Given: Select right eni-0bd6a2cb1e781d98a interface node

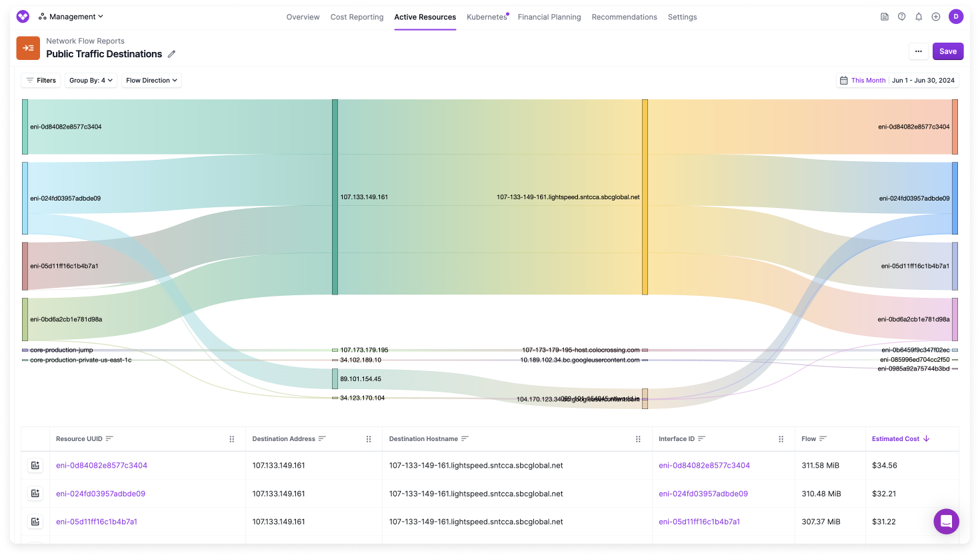Looking at the screenshot, I should (x=955, y=320).
